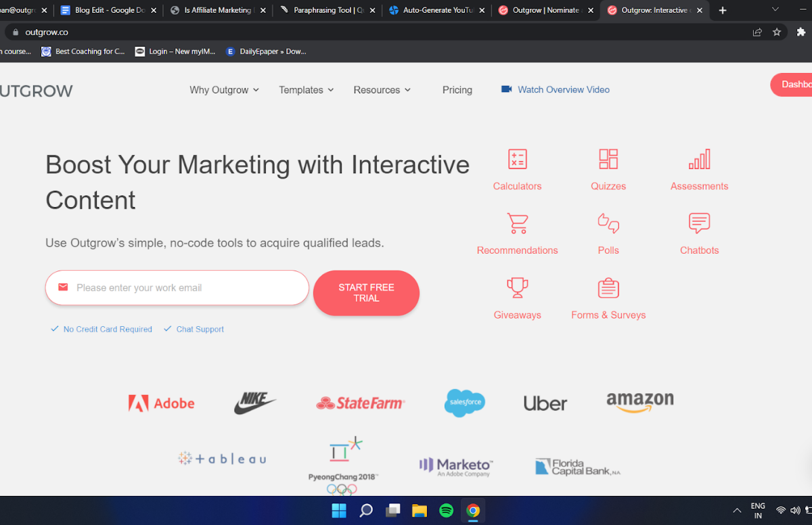This screenshot has width=812, height=525.
Task: Switch to the Paraphrasing Tool tab
Action: pos(326,10)
